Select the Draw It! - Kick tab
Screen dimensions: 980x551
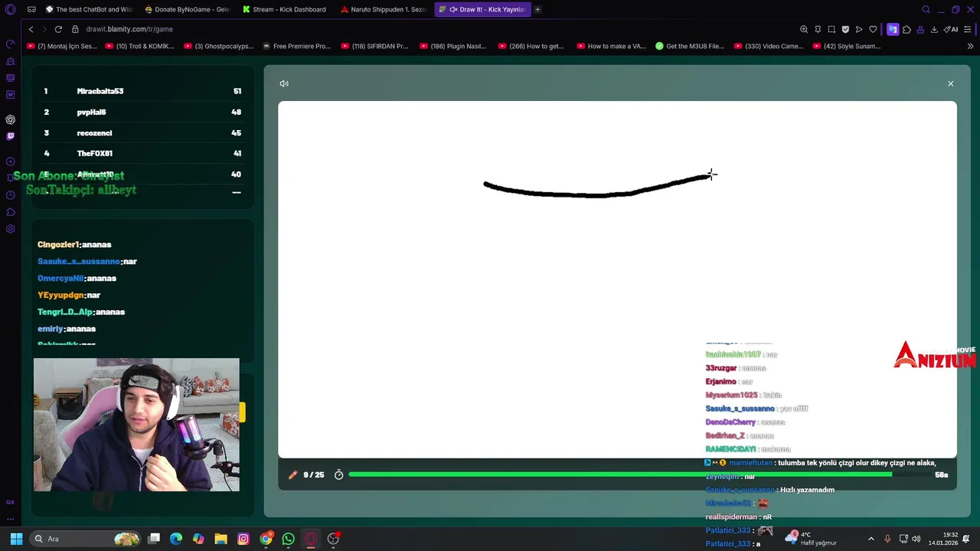[482, 10]
